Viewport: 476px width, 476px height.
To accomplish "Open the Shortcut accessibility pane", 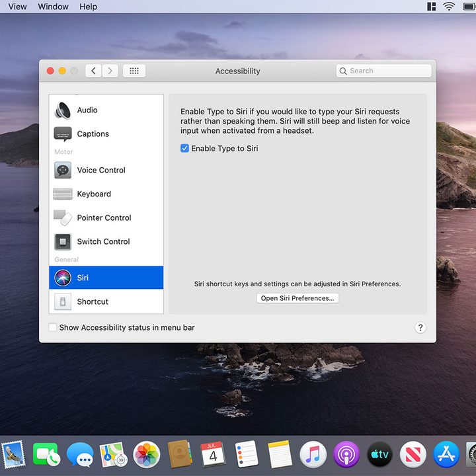I will click(x=106, y=301).
